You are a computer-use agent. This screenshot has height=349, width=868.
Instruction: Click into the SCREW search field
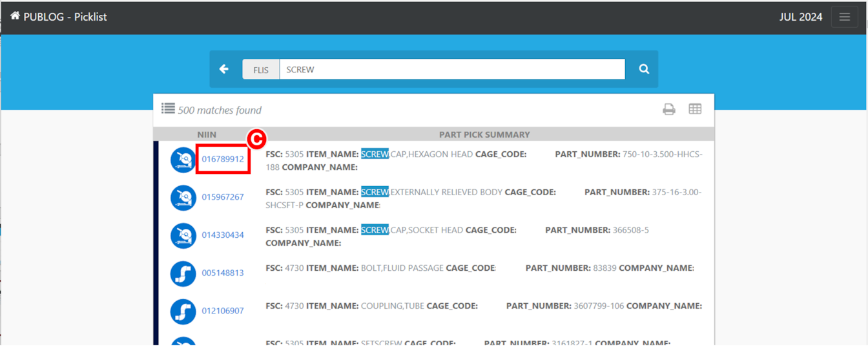coord(452,69)
